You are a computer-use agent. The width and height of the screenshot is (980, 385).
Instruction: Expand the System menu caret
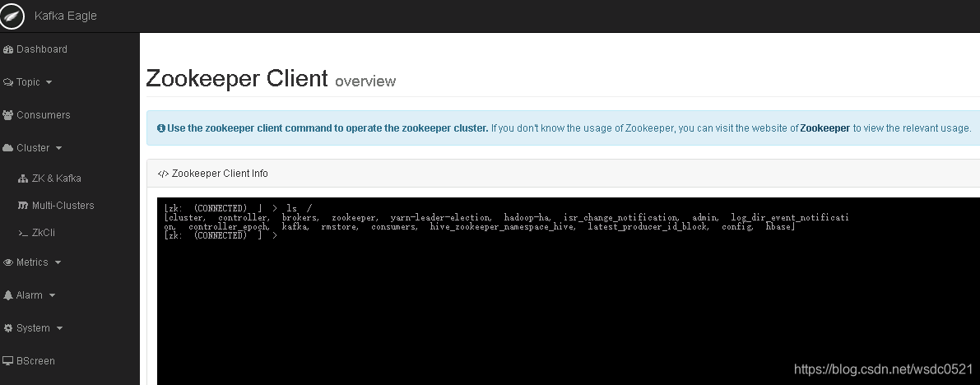point(59,328)
